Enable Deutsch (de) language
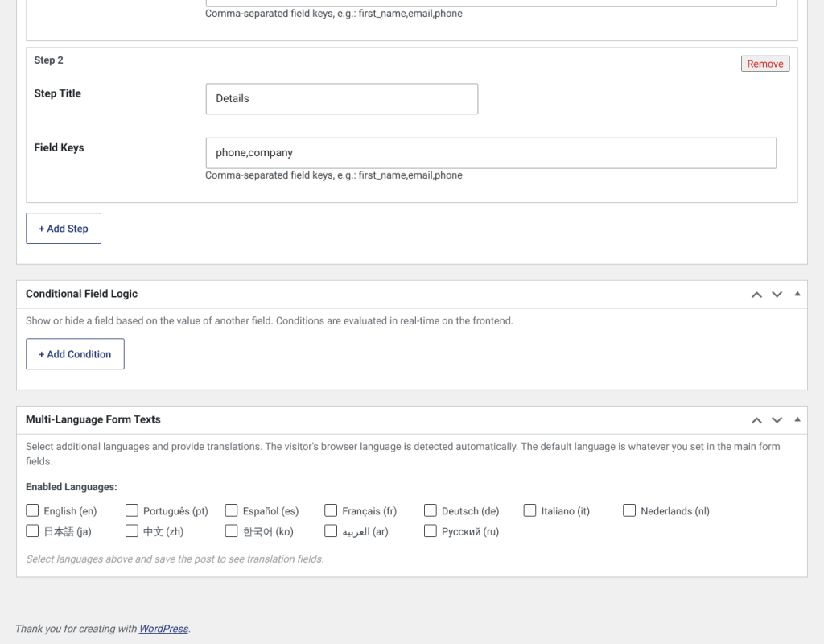This screenshot has width=824, height=644. click(431, 510)
